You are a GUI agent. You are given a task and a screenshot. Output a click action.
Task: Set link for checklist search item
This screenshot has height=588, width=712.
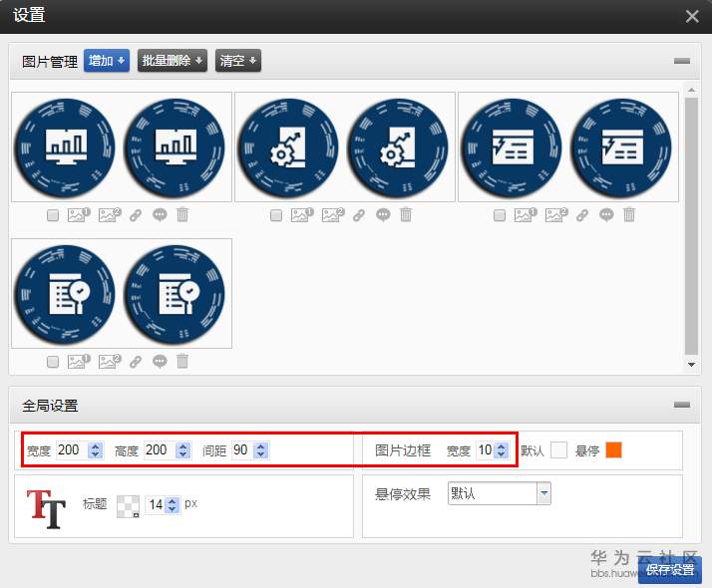point(136,362)
